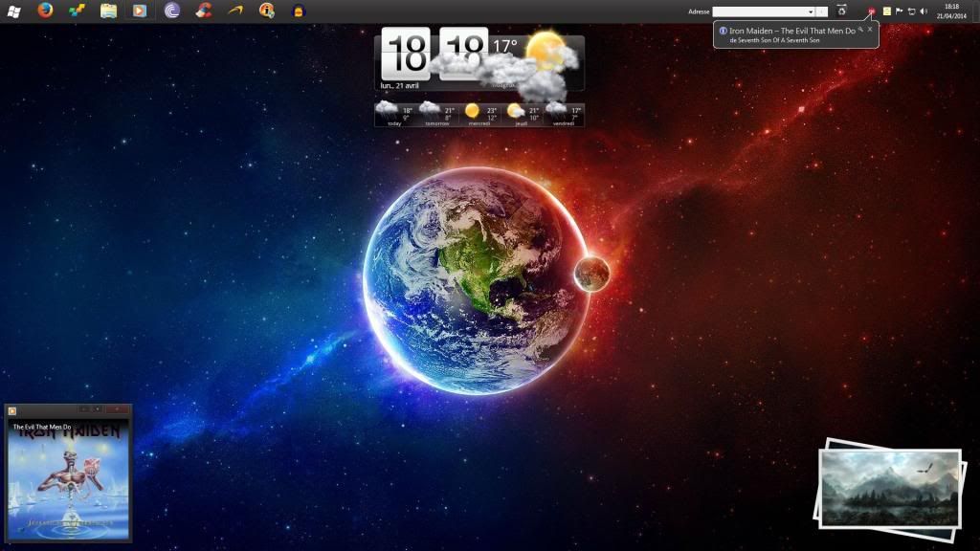
Task: Click the Iron Maiden track notification text
Action: [x=791, y=31]
